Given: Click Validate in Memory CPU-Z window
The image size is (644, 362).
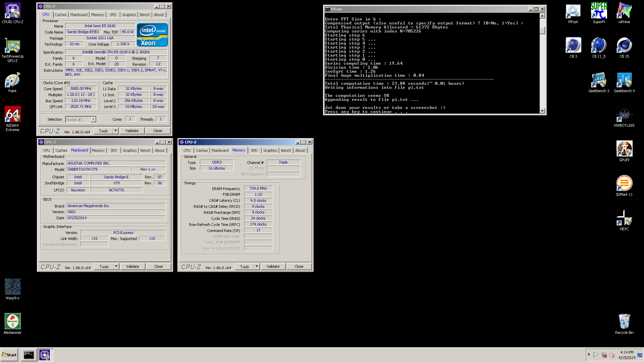Looking at the screenshot, I should click(x=273, y=266).
